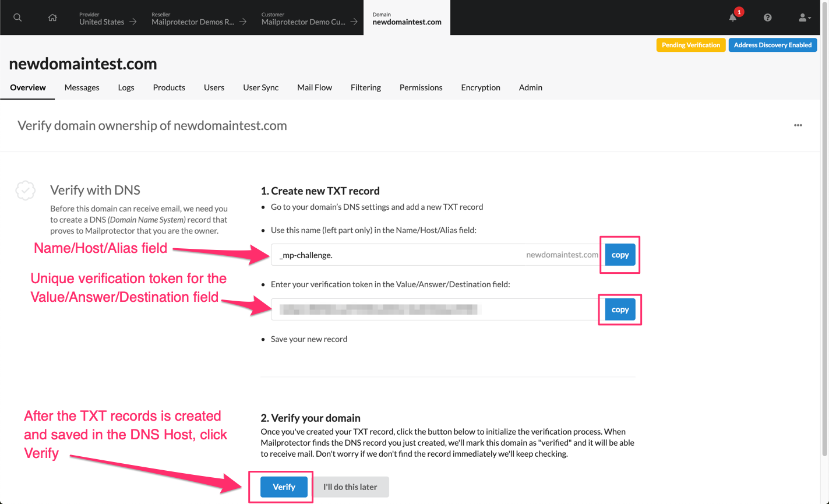Click the Pending Verification badge
Image resolution: width=829 pixels, height=504 pixels.
pyautogui.click(x=691, y=45)
